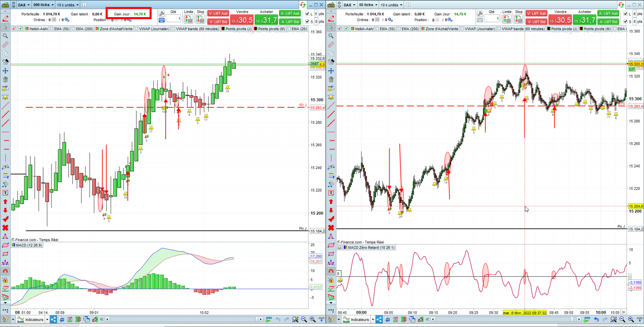The width and height of the screenshot is (644, 327).
Task: Uncheck the S pts checkbox in left window
Action: pyautogui.click(x=307, y=21)
